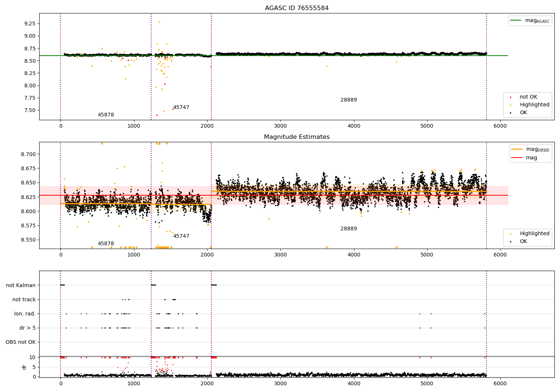Select the 'not Kalman' row label
This screenshot has height=392, width=560.
click(21, 286)
